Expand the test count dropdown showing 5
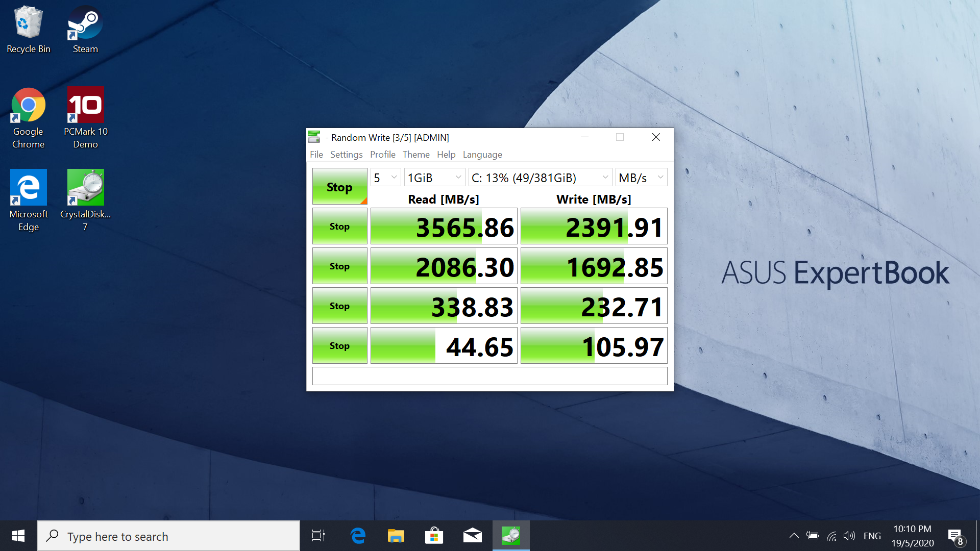980x551 pixels. [x=385, y=178]
